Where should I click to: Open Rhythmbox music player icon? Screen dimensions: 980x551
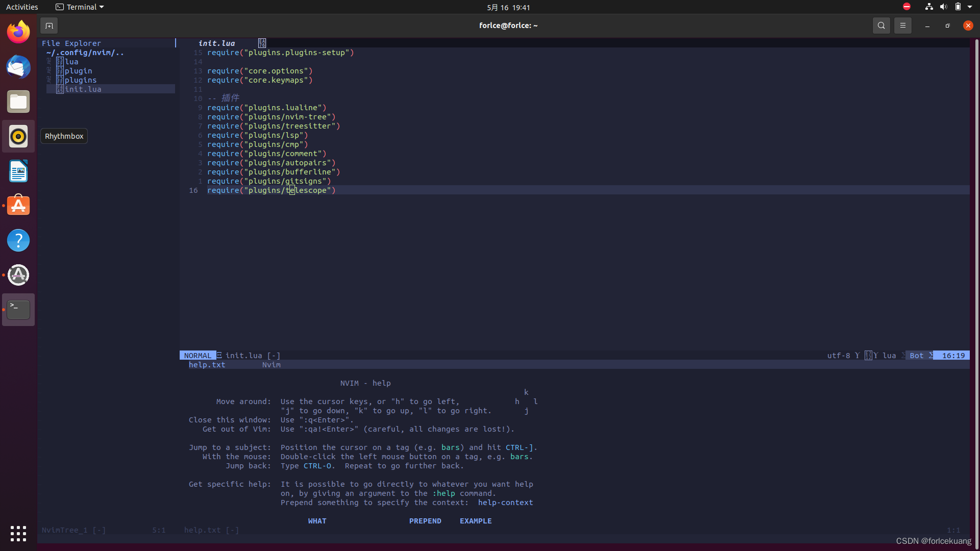(18, 136)
